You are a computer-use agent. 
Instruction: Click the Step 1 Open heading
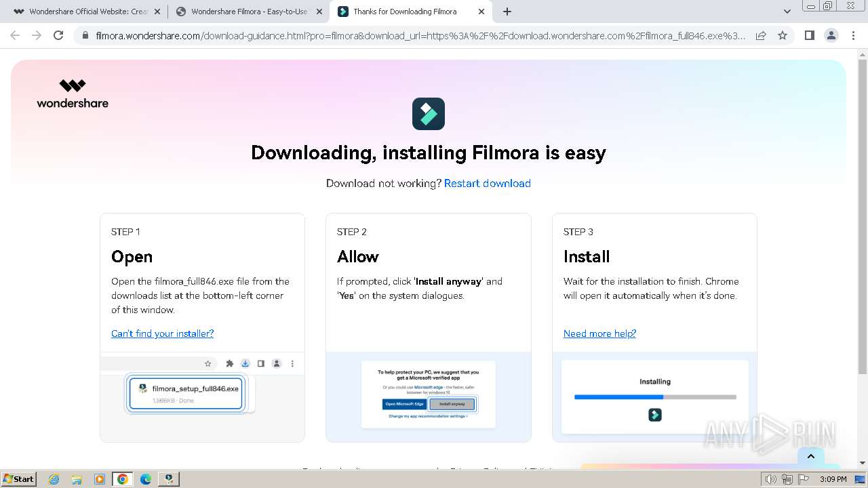pyautogui.click(x=132, y=257)
